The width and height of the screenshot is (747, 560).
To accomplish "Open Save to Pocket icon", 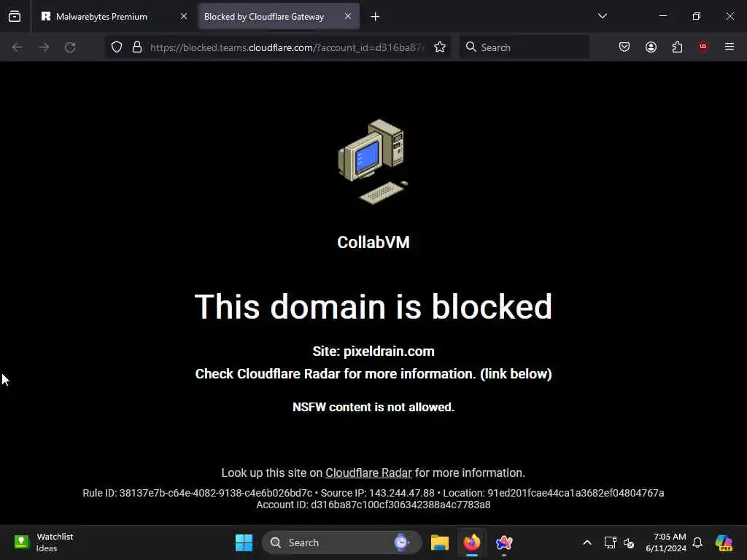I will pyautogui.click(x=624, y=47).
